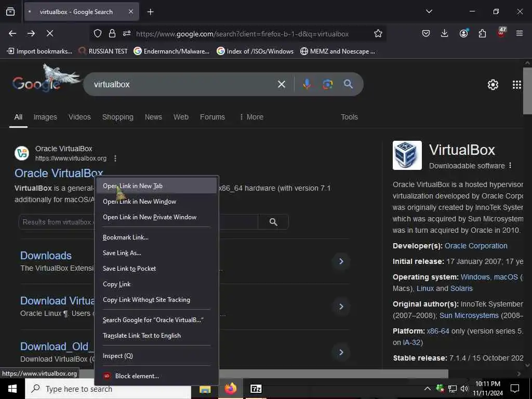Open options dots beside virtualbox.org URL

115,158
